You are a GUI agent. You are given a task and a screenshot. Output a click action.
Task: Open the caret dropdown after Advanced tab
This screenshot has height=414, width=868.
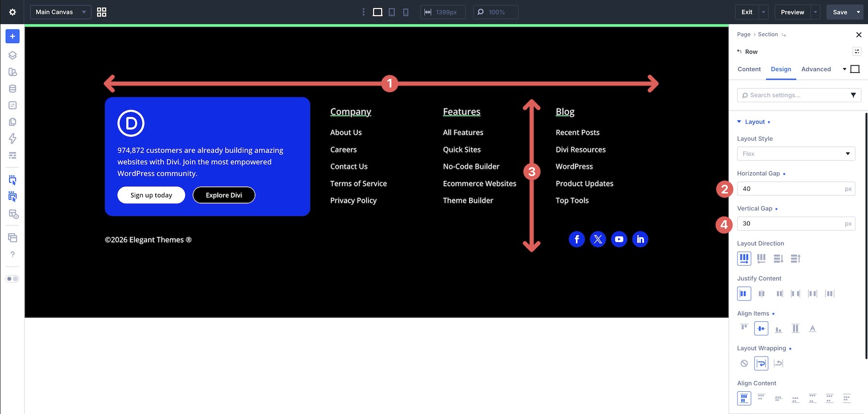tap(844, 69)
